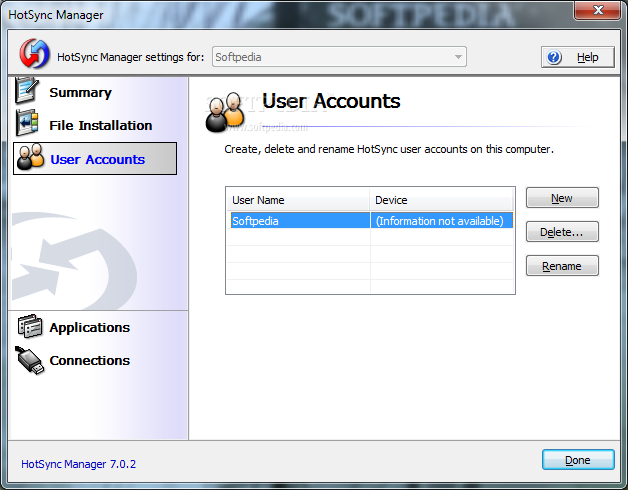Click the 'HotSync Manager settings for:' label

coord(131,57)
